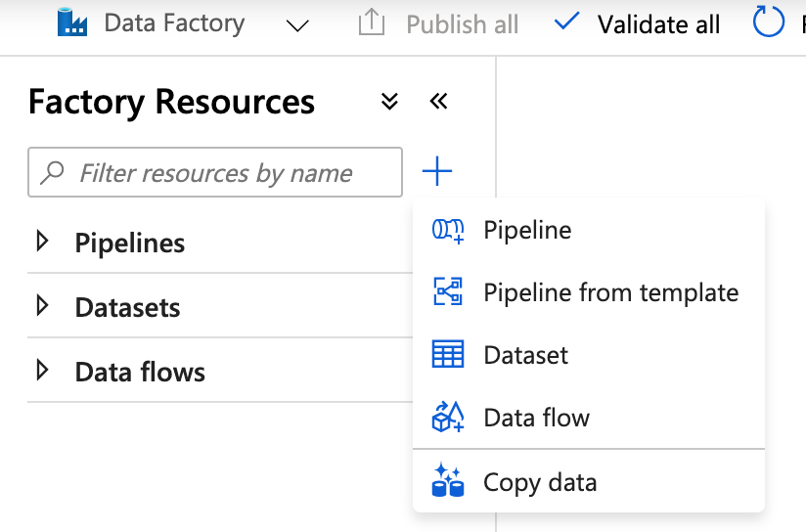This screenshot has height=532, width=806.
Task: Click the Publish all upload icon
Action: pyautogui.click(x=371, y=22)
